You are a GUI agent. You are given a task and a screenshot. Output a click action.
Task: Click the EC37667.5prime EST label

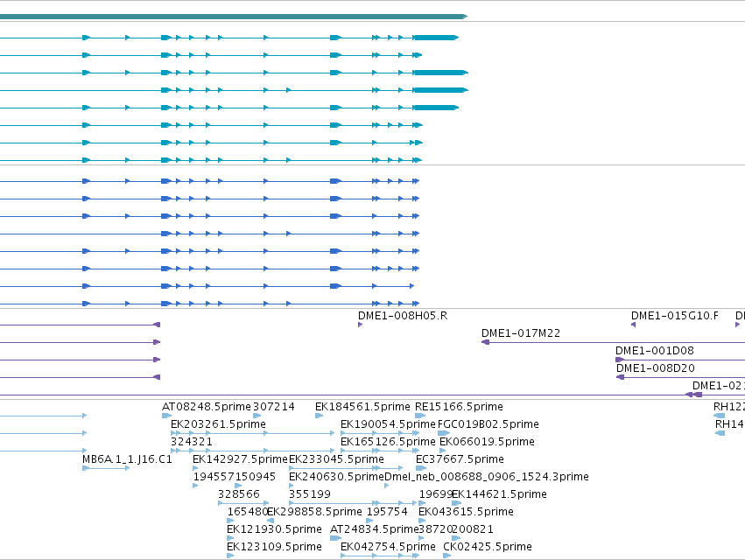point(460,459)
